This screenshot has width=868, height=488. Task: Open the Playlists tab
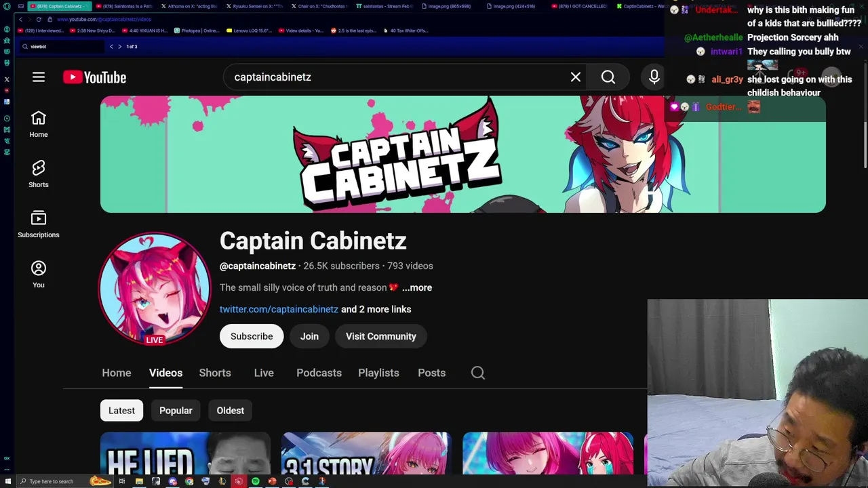tap(378, 373)
